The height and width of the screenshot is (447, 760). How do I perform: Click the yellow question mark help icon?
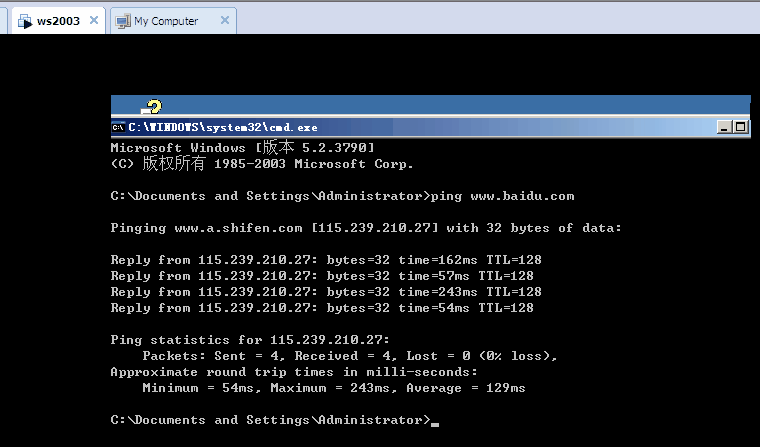(x=152, y=107)
